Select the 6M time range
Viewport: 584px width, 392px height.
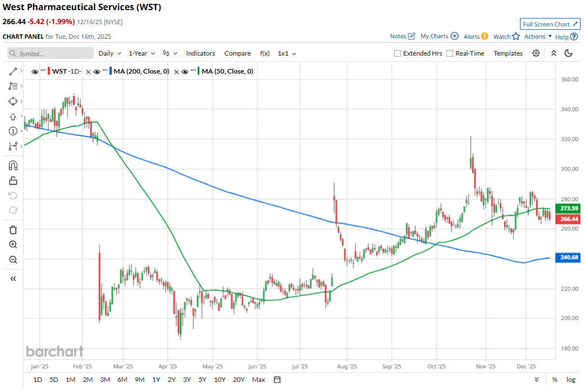click(x=122, y=380)
